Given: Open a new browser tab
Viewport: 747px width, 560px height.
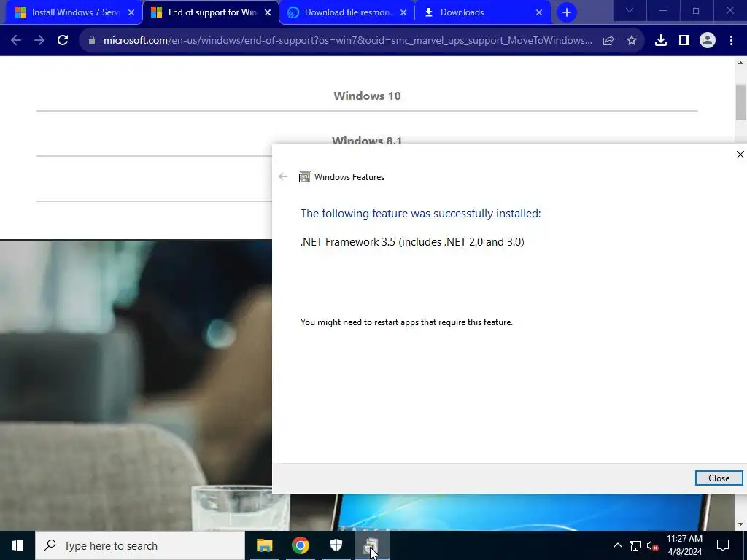Looking at the screenshot, I should [x=566, y=12].
